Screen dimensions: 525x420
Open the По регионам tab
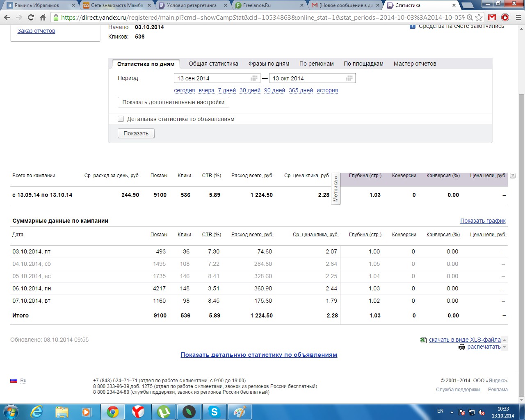click(x=316, y=64)
